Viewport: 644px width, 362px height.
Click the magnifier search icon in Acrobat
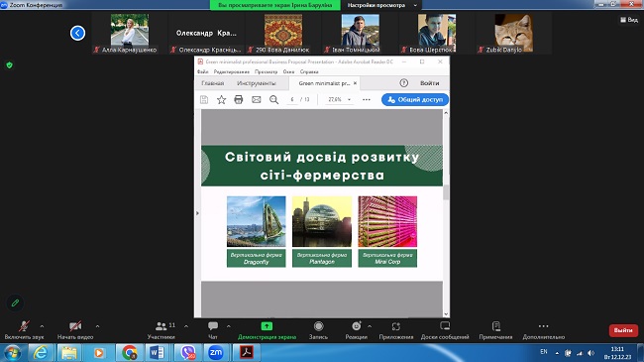coord(273,99)
